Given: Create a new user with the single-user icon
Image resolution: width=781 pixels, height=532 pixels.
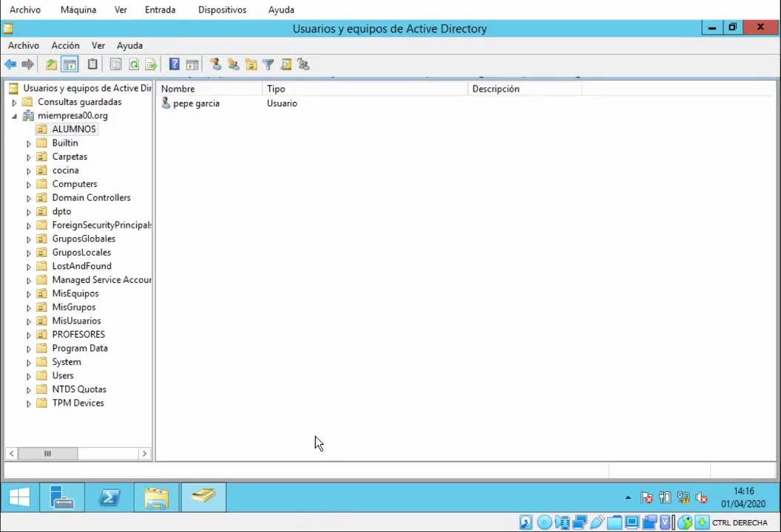Looking at the screenshot, I should click(216, 64).
